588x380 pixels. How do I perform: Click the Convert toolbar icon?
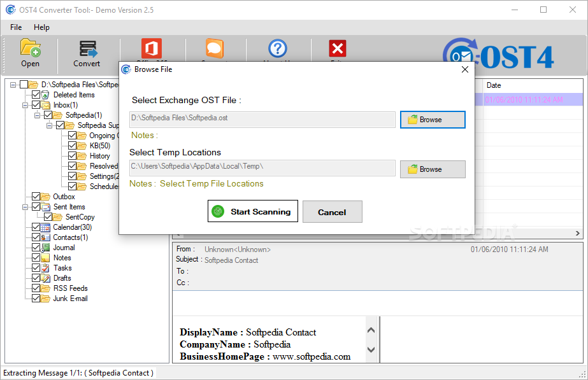coord(88,49)
